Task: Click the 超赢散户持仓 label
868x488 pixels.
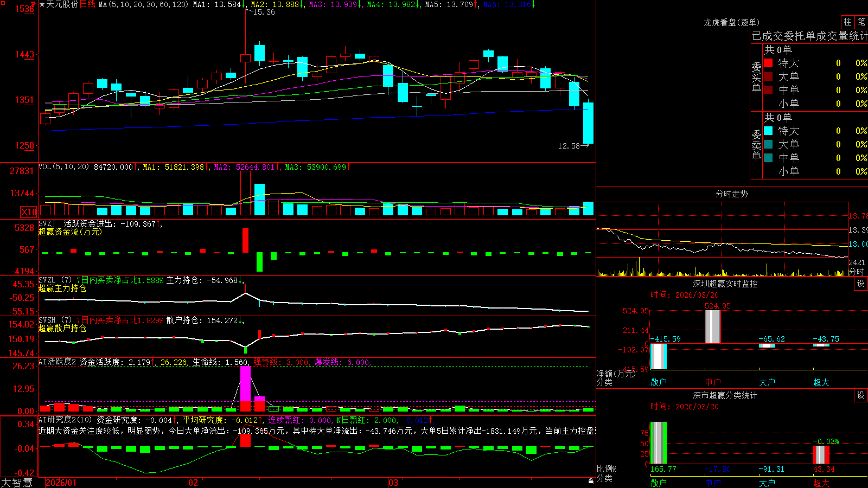Action: tap(62, 328)
